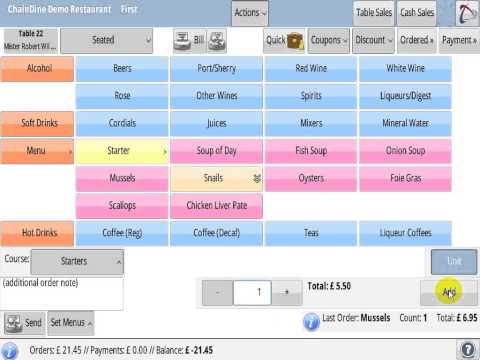Image resolution: width=480 pixels, height=360 pixels.
Task: Increase quantity with the plus button
Action: pyautogui.click(x=287, y=293)
